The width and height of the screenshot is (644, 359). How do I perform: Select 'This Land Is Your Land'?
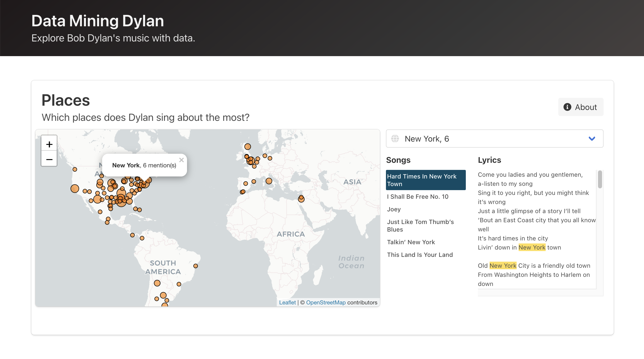[x=420, y=255]
